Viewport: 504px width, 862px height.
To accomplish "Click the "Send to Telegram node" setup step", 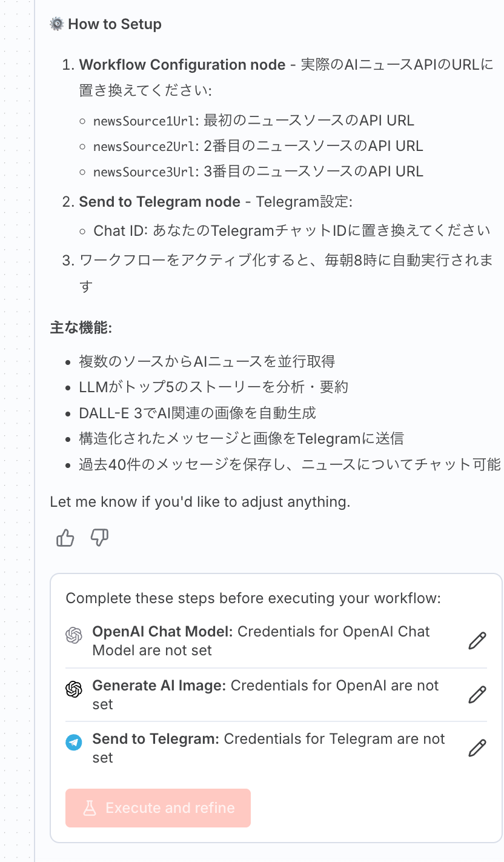I will pyautogui.click(x=159, y=202).
